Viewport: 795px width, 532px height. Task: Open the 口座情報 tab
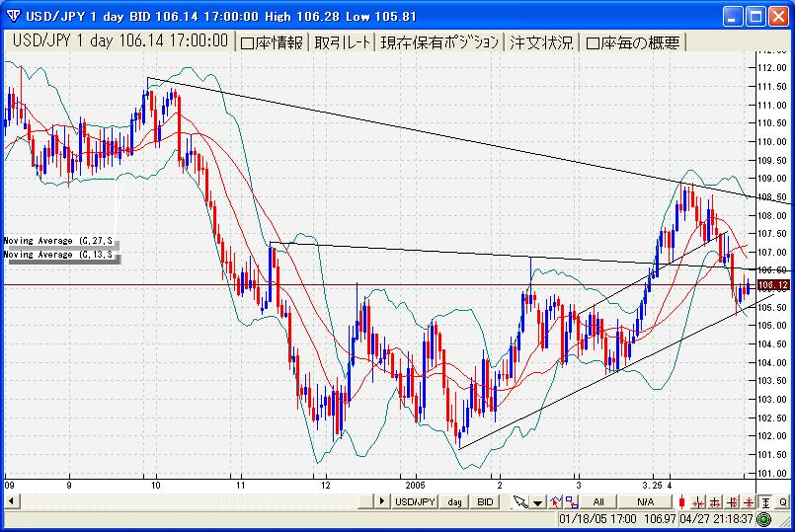pyautogui.click(x=273, y=42)
